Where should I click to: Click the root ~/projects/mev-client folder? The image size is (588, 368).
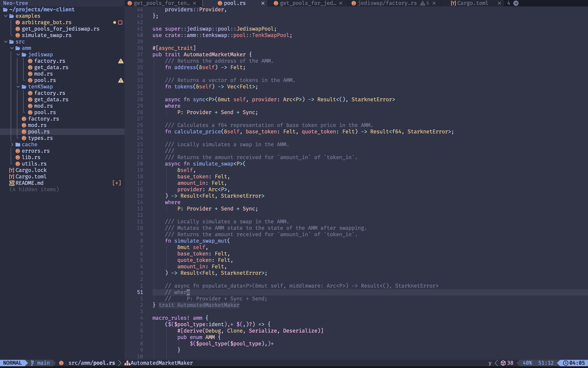[x=42, y=10]
